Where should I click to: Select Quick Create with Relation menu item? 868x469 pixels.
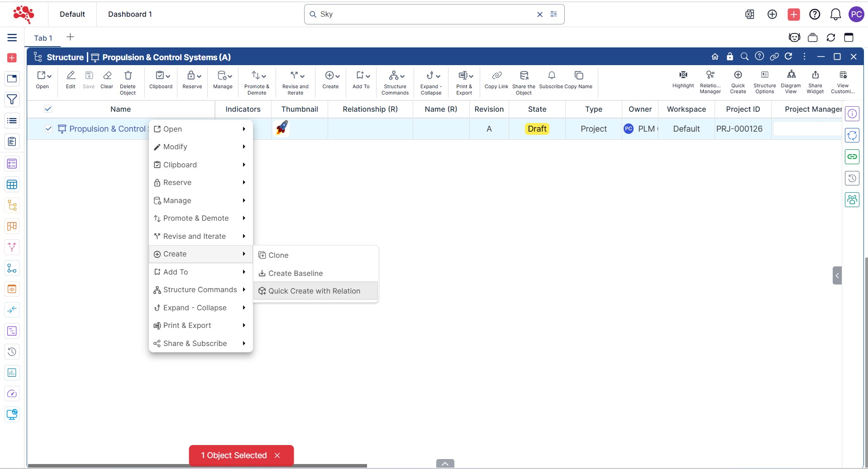pyautogui.click(x=314, y=291)
